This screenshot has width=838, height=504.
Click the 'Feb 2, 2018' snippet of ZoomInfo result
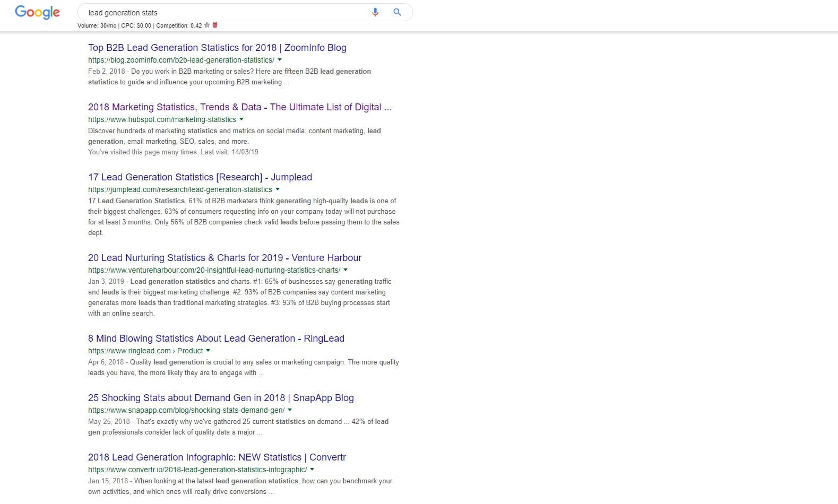pos(230,76)
